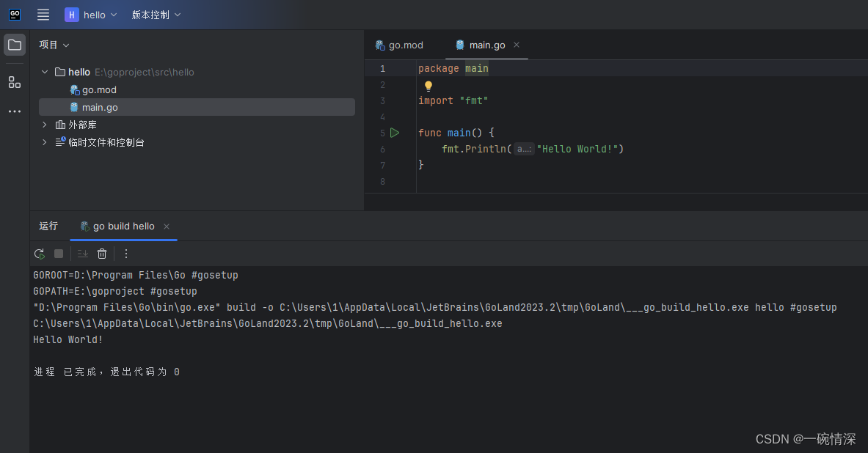Collapse the hello project folder
Image resolution: width=868 pixels, height=453 pixels.
pyautogui.click(x=45, y=72)
